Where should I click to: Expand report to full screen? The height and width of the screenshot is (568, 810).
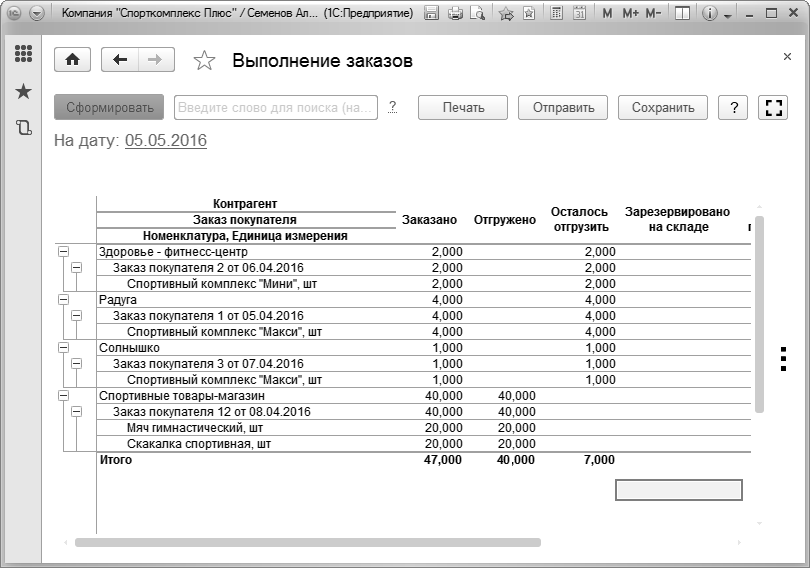773,107
